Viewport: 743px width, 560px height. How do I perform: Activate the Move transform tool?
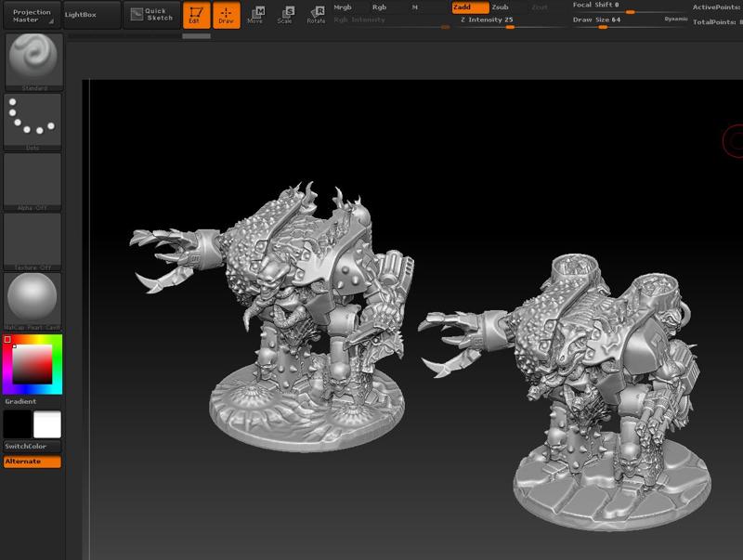255,14
